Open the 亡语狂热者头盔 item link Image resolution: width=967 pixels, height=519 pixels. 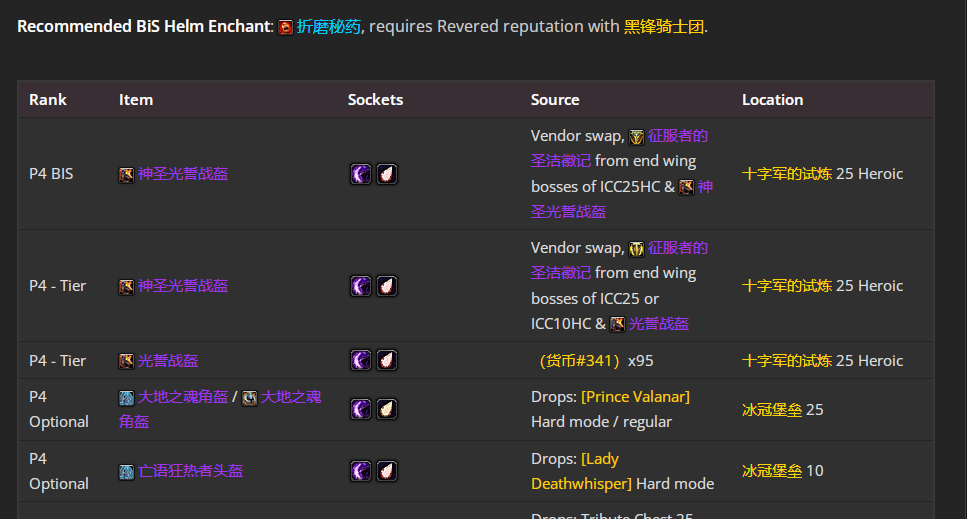190,471
